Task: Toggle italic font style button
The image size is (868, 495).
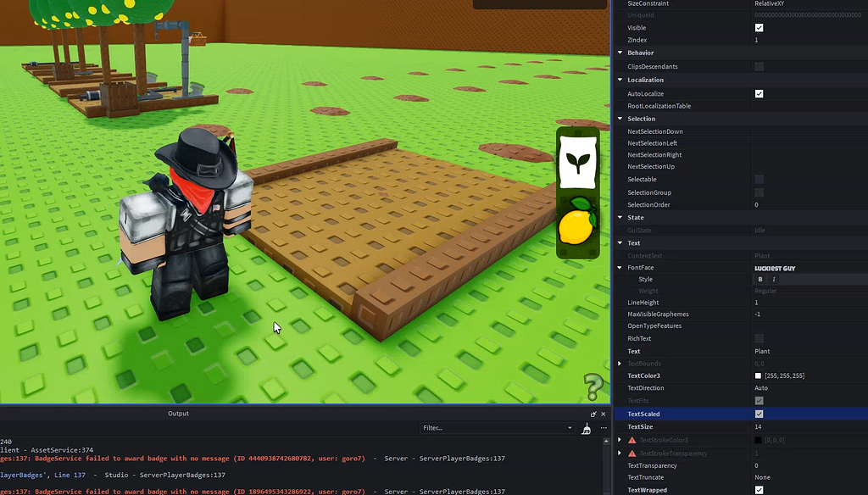Action: pyautogui.click(x=773, y=280)
